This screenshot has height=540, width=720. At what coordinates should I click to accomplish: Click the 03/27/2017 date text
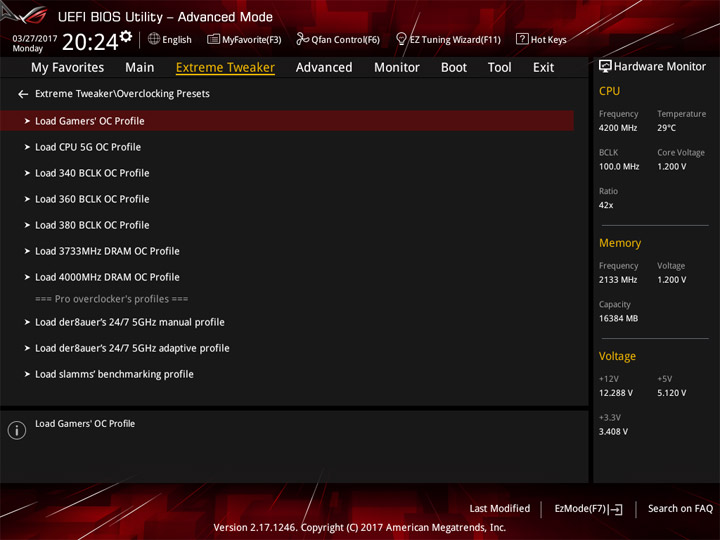click(35, 39)
